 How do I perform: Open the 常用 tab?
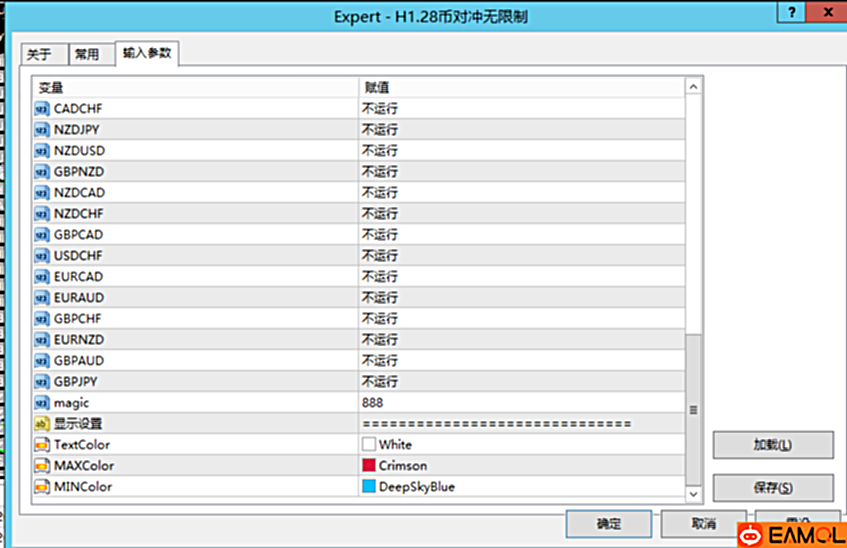coord(88,55)
